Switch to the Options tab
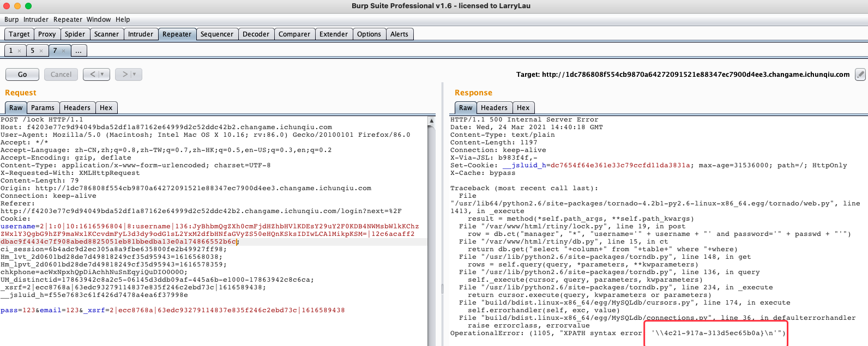868x346 pixels. (x=369, y=34)
